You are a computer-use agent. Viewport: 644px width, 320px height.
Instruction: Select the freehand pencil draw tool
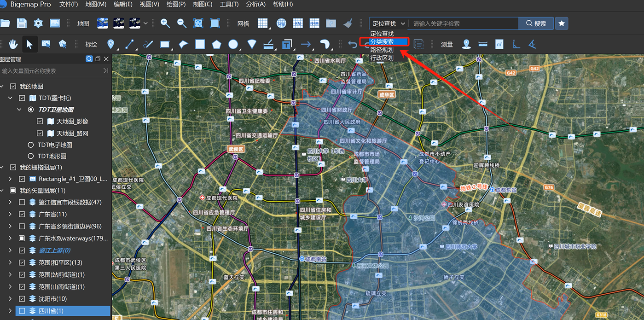(148, 44)
